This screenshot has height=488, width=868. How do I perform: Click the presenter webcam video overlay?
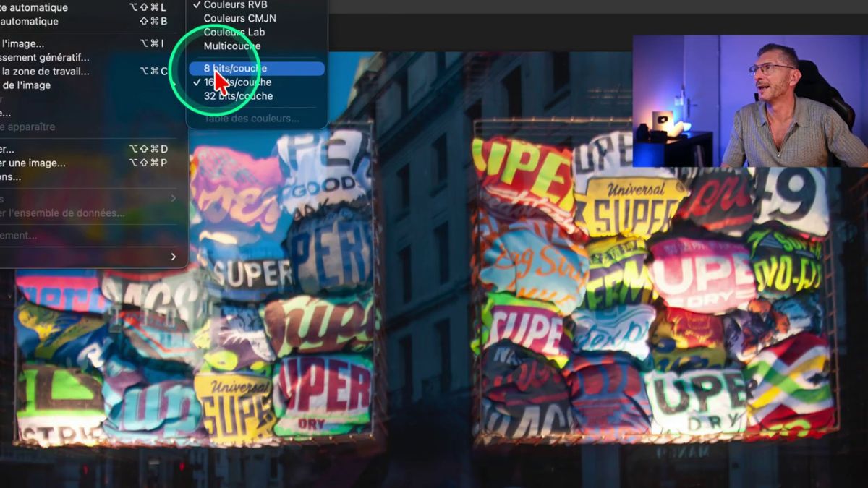coord(750,101)
